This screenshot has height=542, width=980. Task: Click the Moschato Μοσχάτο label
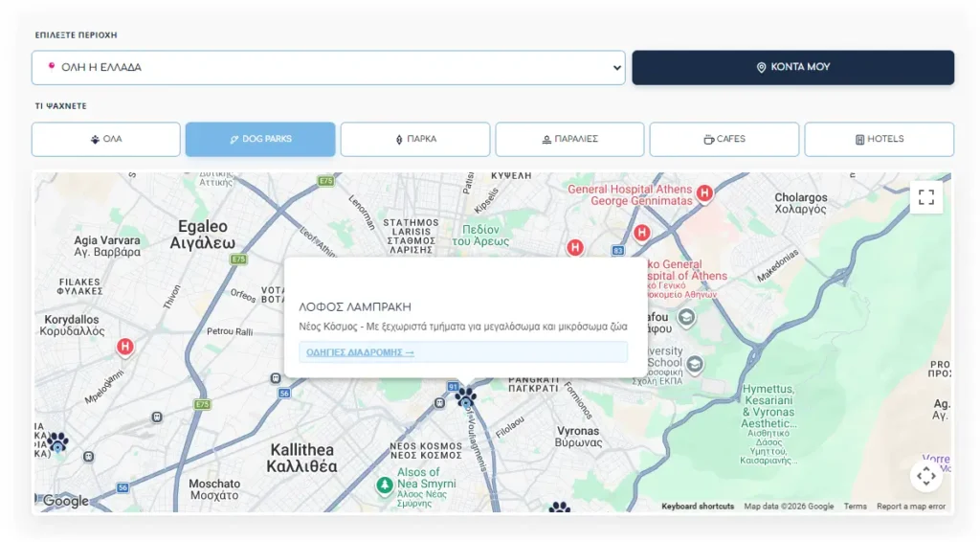click(x=214, y=489)
